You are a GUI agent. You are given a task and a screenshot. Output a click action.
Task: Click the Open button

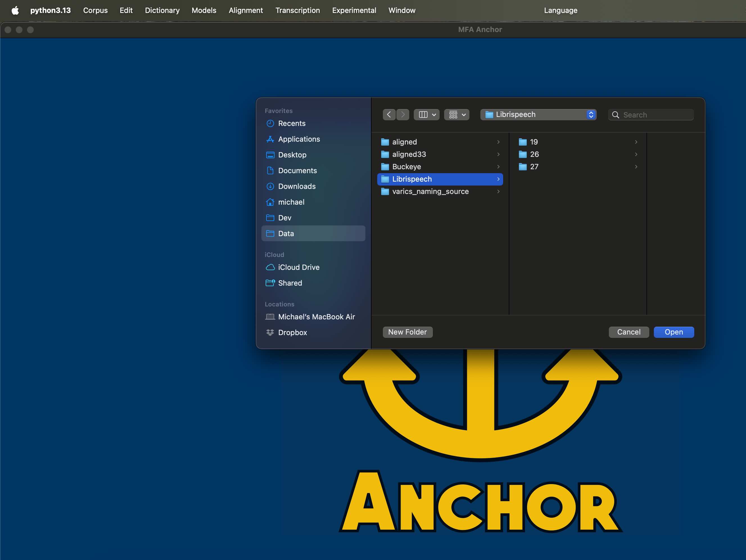coord(674,332)
